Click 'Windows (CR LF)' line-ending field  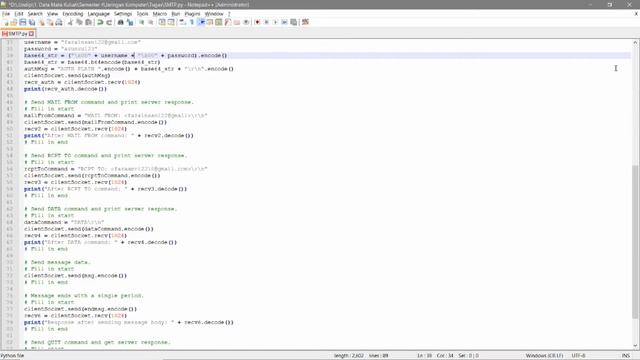click(544, 356)
